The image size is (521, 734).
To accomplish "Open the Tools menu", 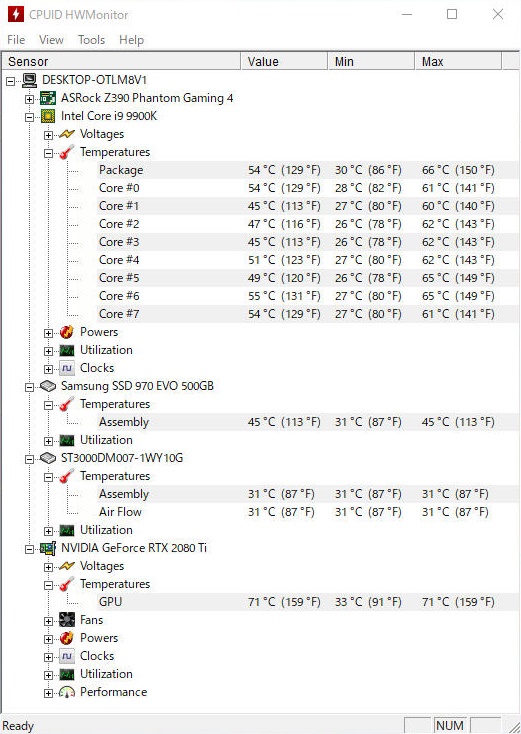I will click(x=91, y=40).
